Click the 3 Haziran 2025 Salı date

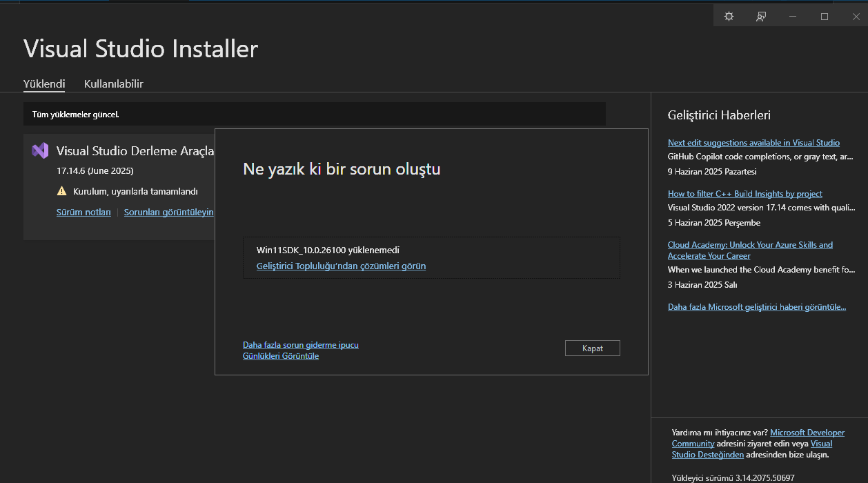(702, 285)
